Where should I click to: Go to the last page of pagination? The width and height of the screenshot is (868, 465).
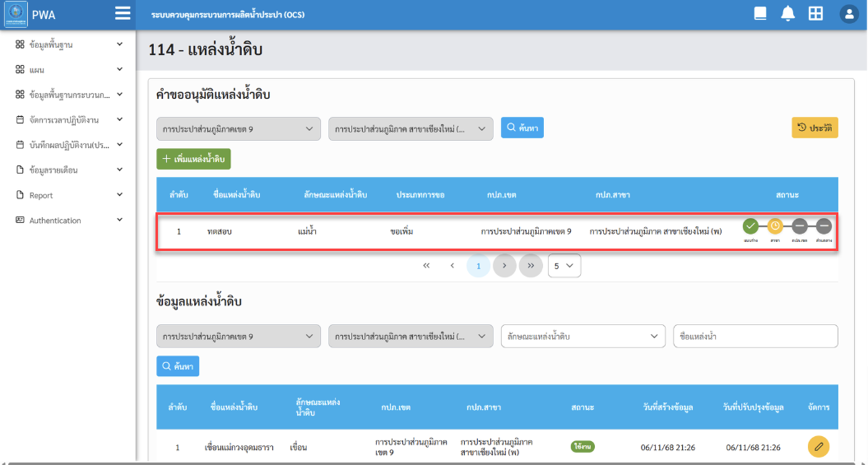531,266
